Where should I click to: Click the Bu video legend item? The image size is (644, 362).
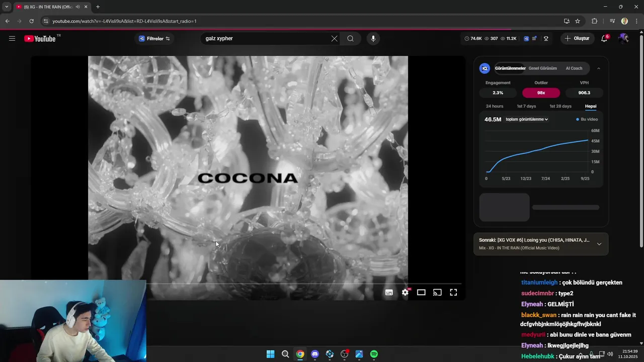point(587,119)
